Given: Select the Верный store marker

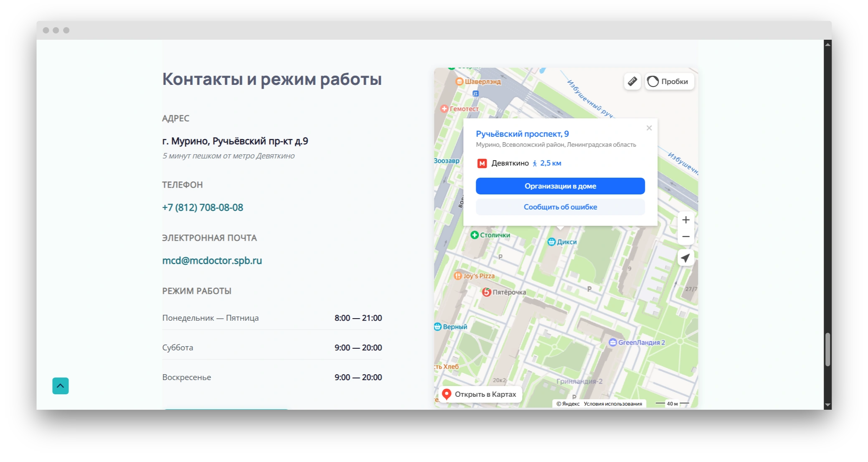Looking at the screenshot, I should (450, 327).
